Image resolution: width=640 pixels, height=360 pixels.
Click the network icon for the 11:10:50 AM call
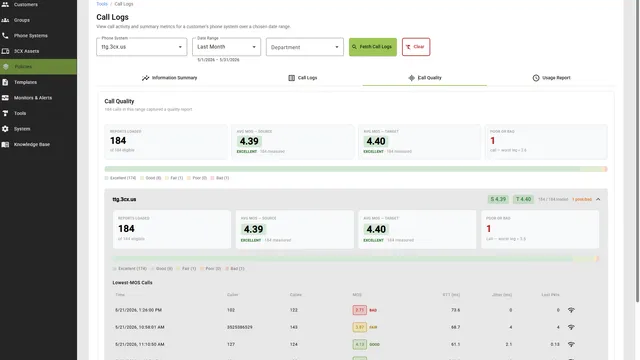(571, 344)
